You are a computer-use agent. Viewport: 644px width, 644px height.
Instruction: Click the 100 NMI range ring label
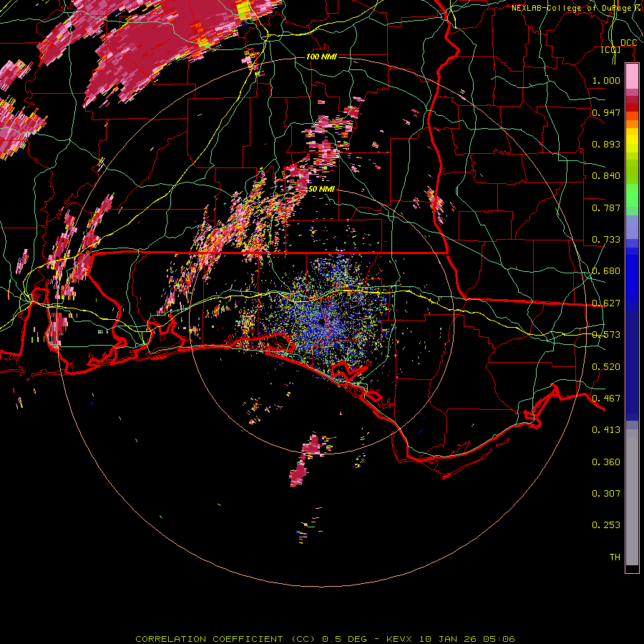(x=321, y=57)
